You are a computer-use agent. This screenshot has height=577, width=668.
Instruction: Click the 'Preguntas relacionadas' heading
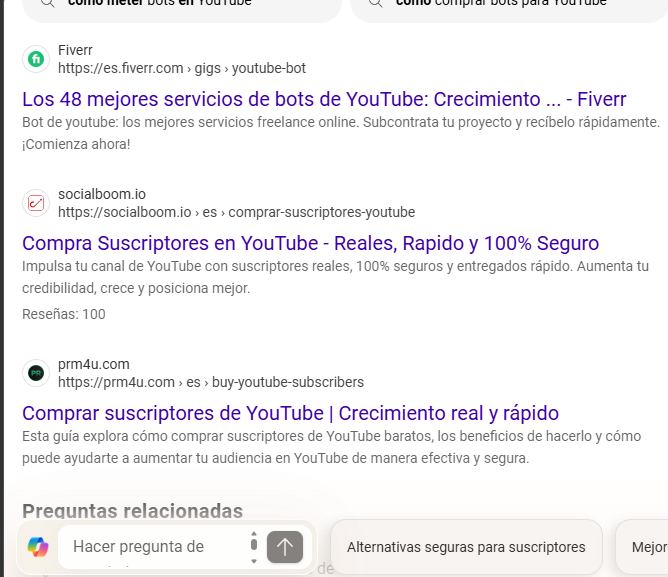click(132, 511)
